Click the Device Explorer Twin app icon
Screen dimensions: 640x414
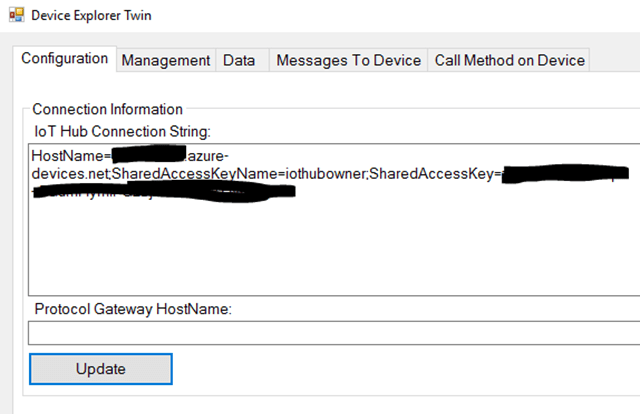pyautogui.click(x=13, y=16)
